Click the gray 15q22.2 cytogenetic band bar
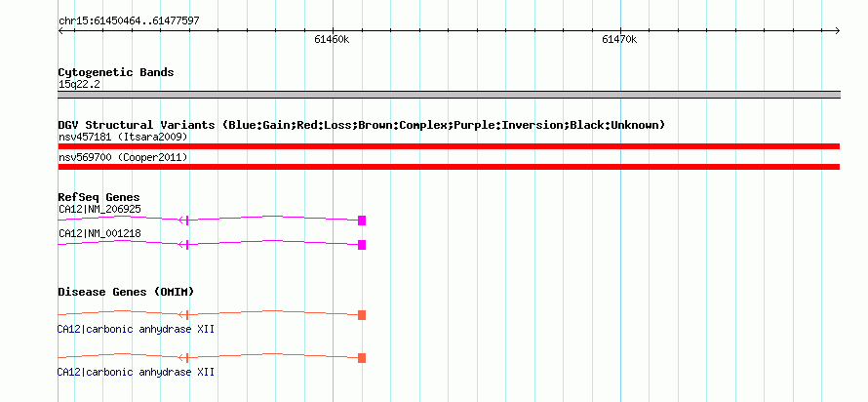This screenshot has height=402, width=868. [449, 94]
